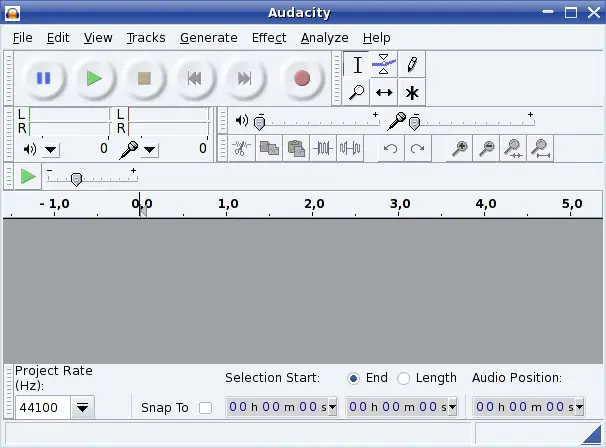Click the Play-at-speed green button

pyautogui.click(x=28, y=177)
